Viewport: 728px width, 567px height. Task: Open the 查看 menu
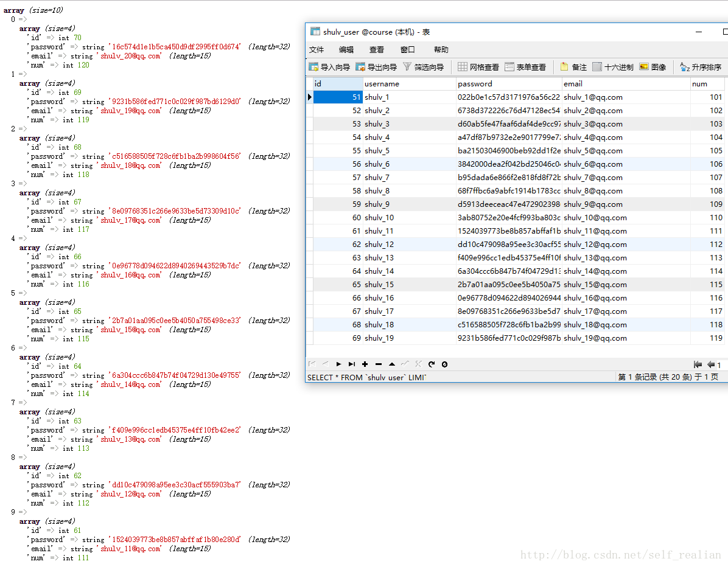[377, 50]
